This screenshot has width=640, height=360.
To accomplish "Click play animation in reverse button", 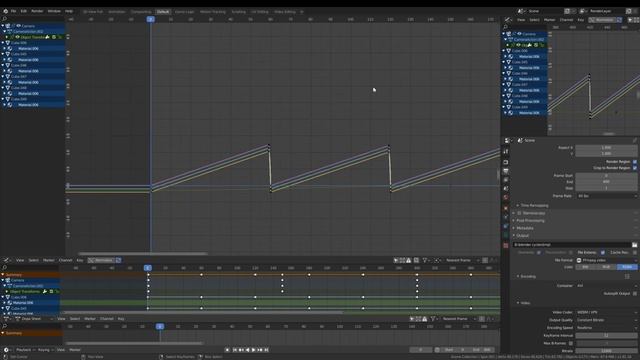I will [x=247, y=350].
